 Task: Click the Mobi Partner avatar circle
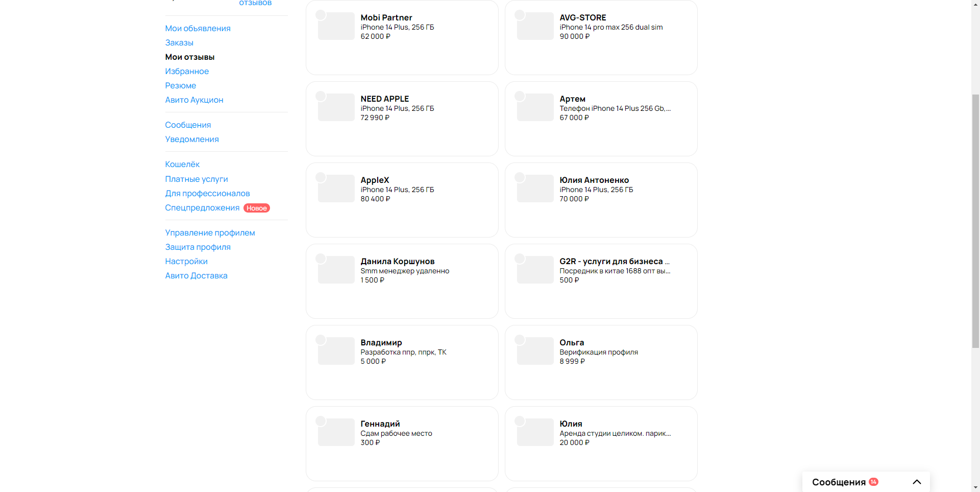click(x=321, y=15)
